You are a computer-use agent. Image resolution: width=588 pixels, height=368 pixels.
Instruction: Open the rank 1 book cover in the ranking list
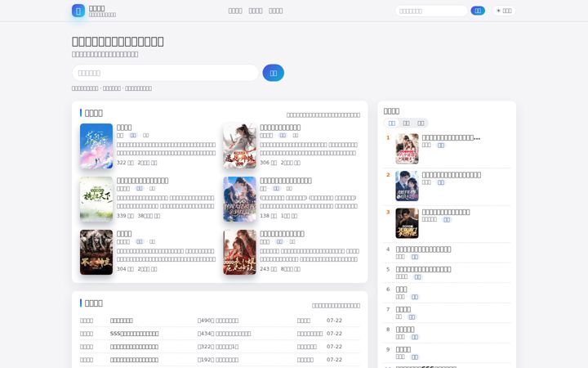coord(407,149)
